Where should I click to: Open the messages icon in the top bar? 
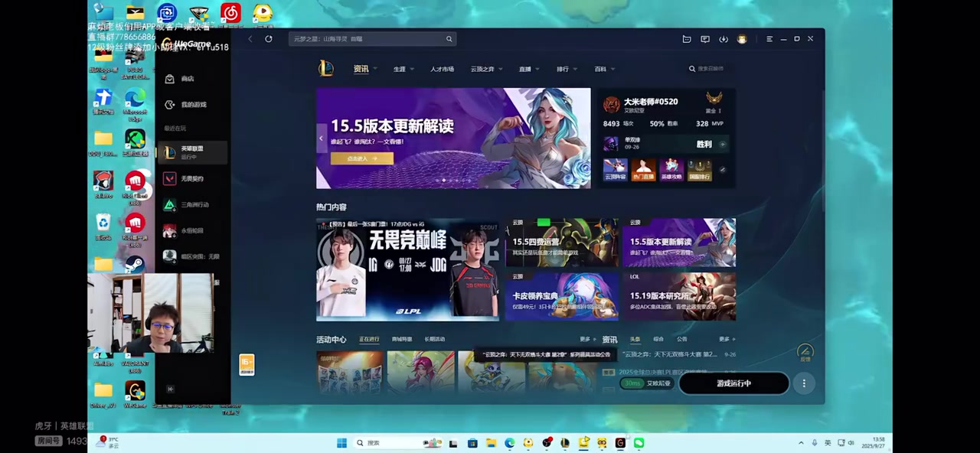pos(705,39)
